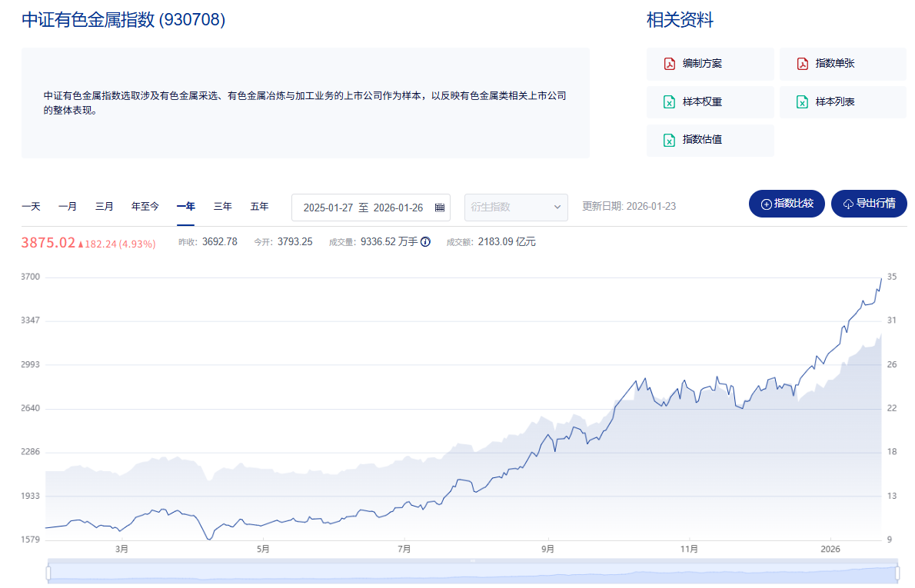Click the 指数比较 comparison button
The height and width of the screenshot is (588, 915).
(787, 203)
